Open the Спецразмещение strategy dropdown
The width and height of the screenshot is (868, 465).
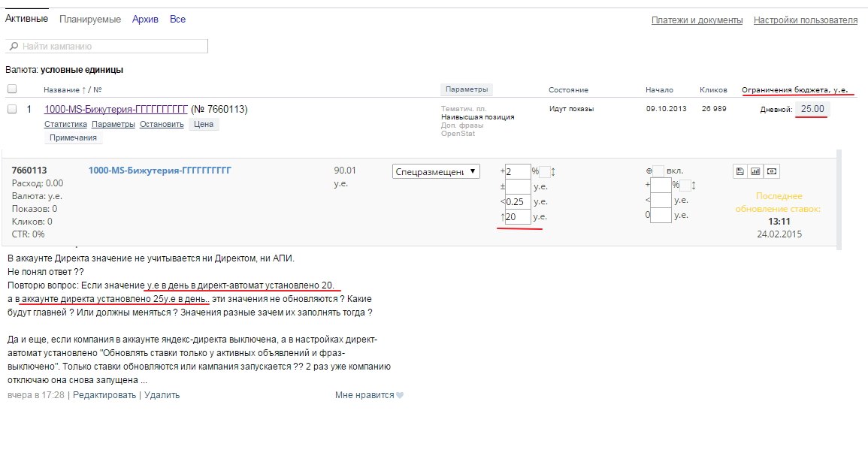click(436, 171)
